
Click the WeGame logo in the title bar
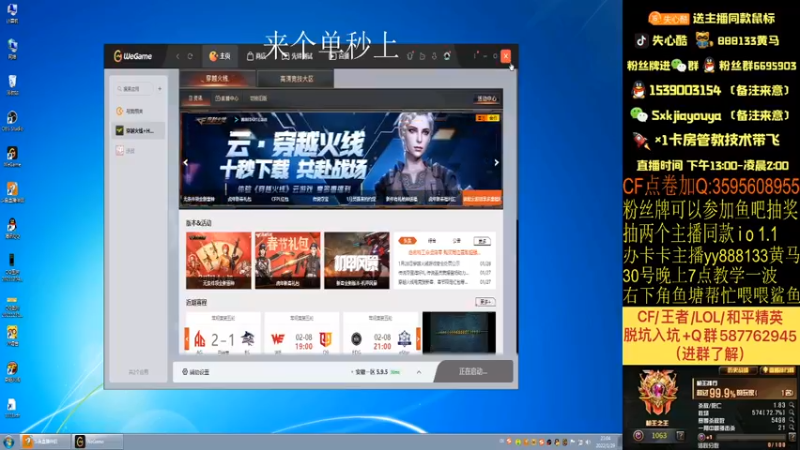(133, 56)
